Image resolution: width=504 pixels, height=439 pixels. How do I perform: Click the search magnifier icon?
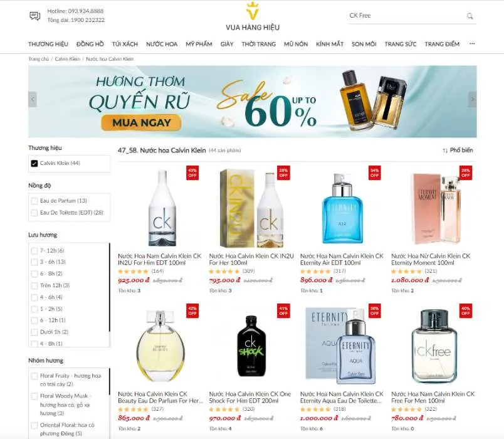click(470, 16)
